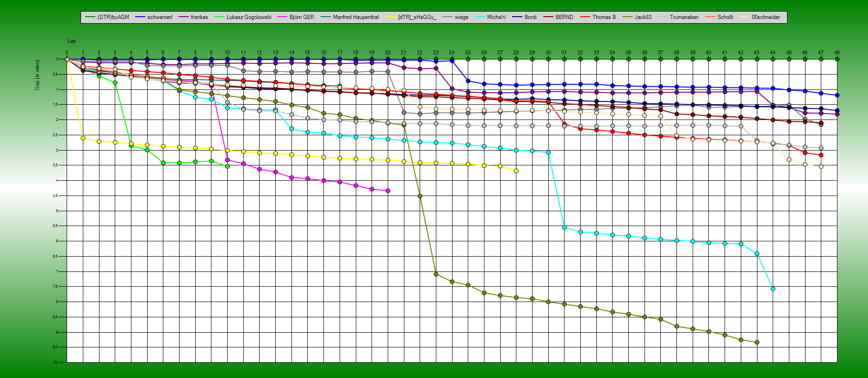
Task: Click the final yellow sHaGGy point at lap 28
Action: (x=516, y=171)
